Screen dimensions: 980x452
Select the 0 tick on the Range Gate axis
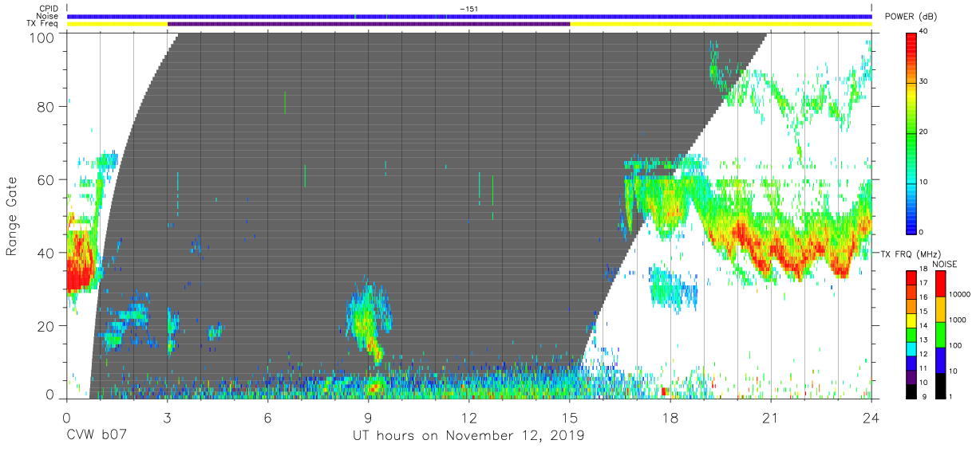click(x=50, y=395)
